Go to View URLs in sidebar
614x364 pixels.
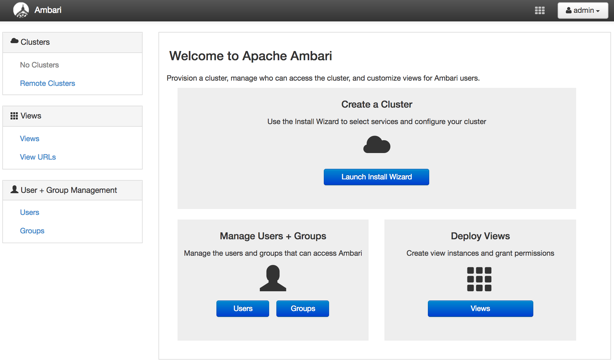tap(38, 157)
